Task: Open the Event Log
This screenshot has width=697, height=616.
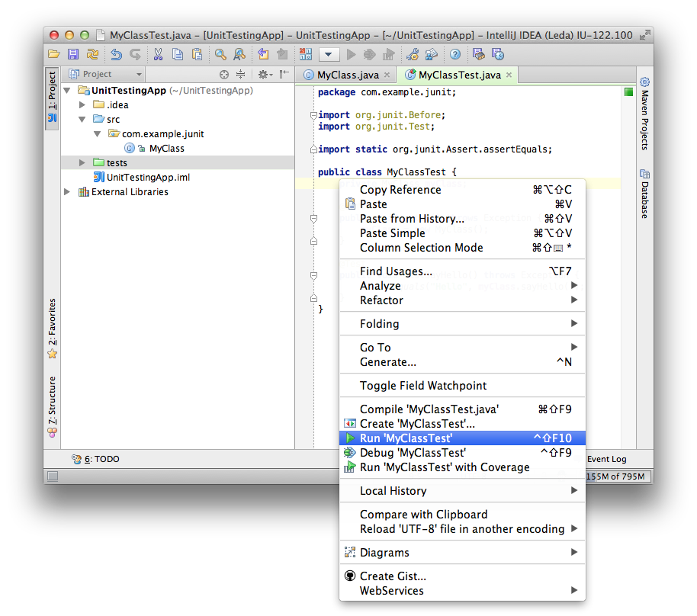Action: [607, 459]
